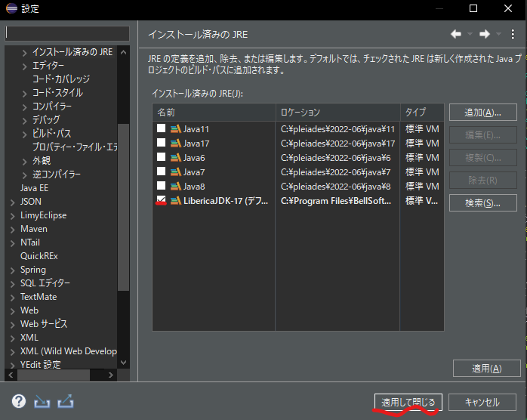Click the Eclipse logo in title bar

coord(11,8)
